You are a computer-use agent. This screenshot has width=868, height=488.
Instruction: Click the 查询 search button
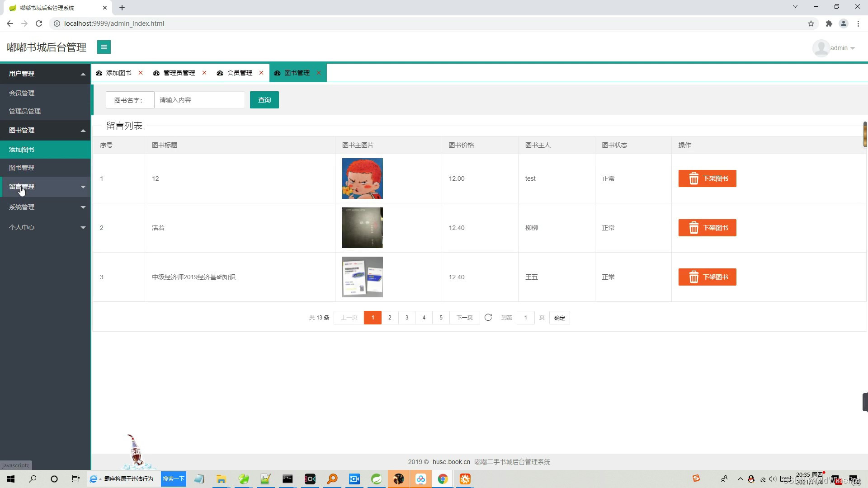pos(264,100)
